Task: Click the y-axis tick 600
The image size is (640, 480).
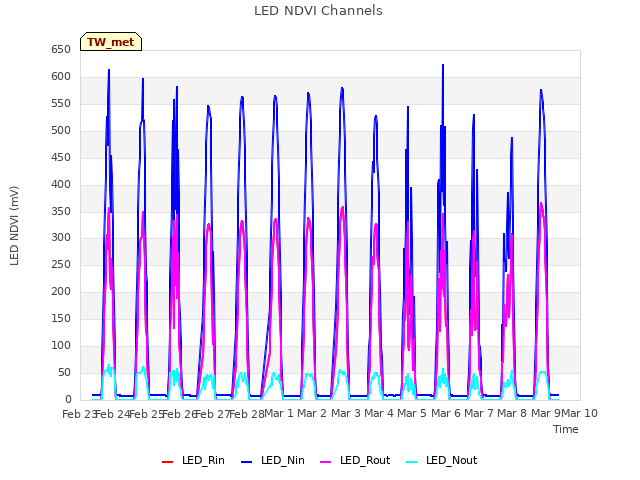Action: (61, 77)
